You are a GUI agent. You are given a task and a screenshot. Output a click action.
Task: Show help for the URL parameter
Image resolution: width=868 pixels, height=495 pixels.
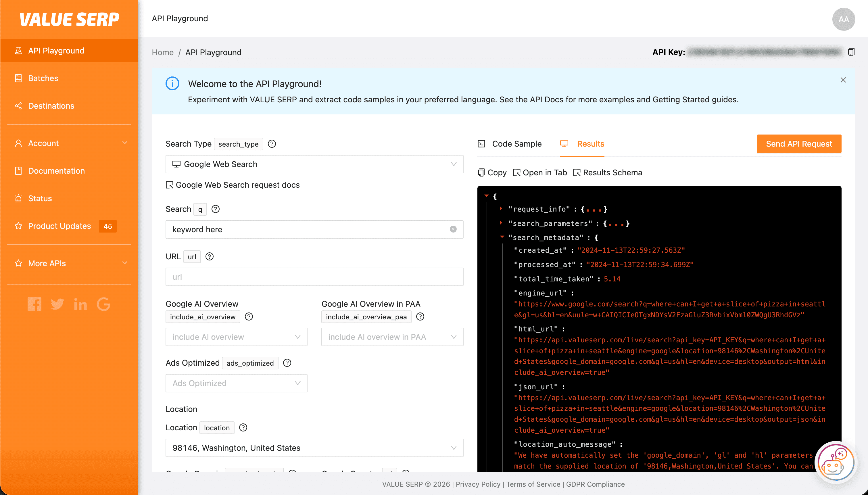tap(210, 257)
